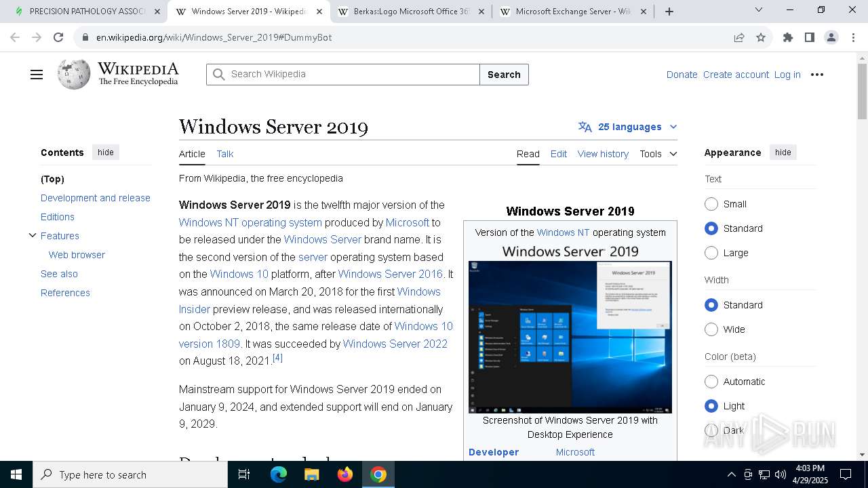Select Wide width option

tap(711, 329)
